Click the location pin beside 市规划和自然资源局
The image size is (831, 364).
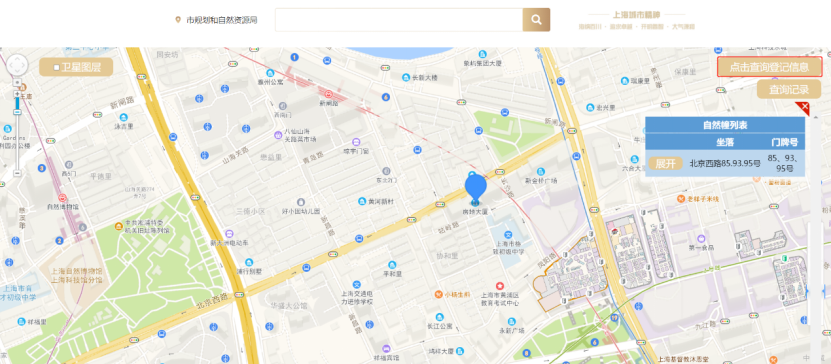[178, 20]
